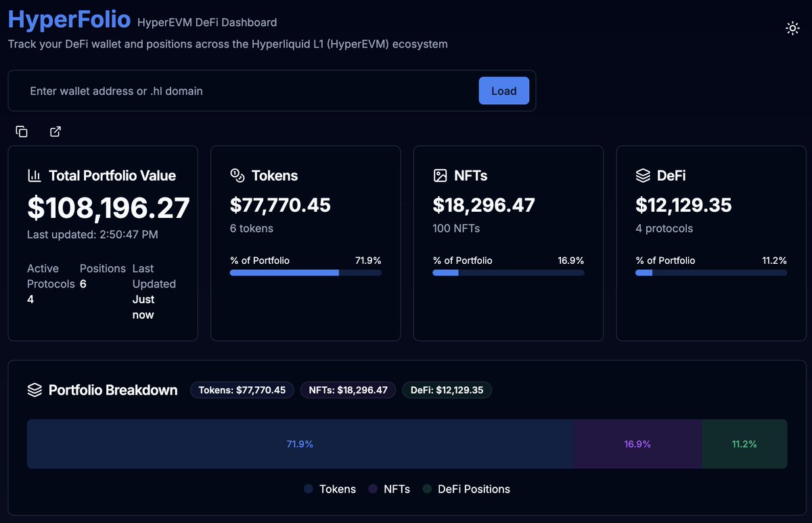This screenshot has height=523, width=812.
Task: Click the bar chart icon beside Total Portfolio Value
Action: tap(35, 175)
